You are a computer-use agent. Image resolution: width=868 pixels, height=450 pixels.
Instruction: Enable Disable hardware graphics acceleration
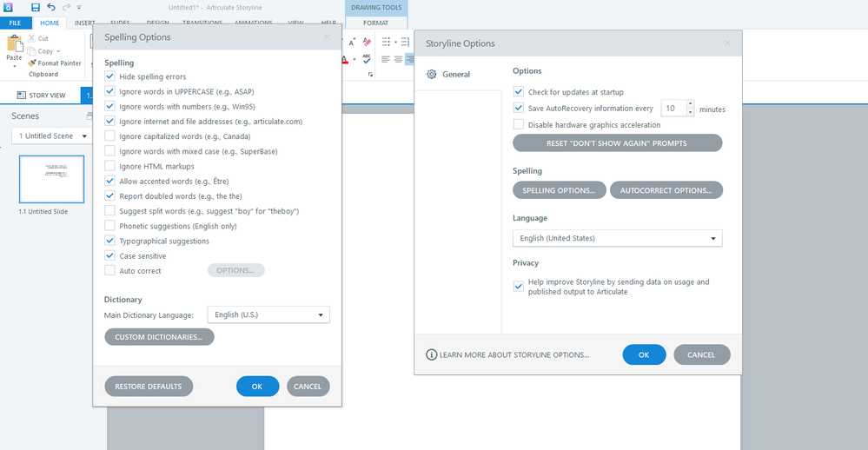point(518,124)
